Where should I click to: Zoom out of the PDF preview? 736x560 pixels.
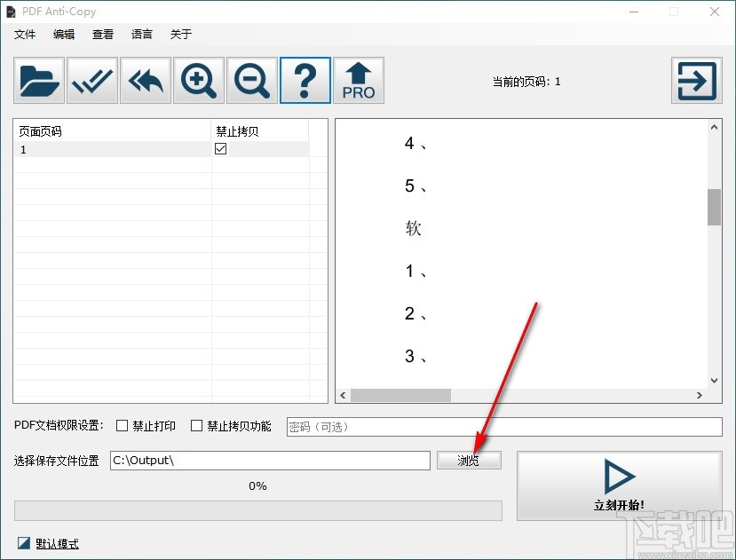click(251, 80)
